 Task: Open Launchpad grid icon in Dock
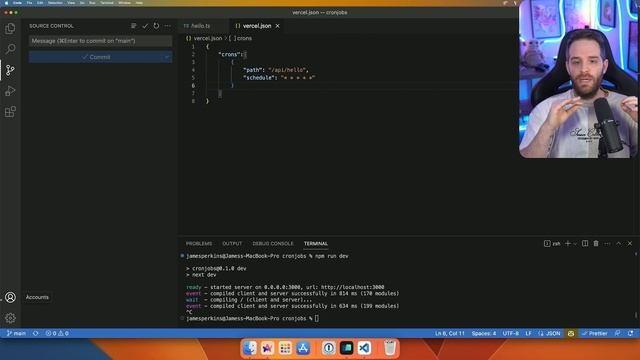(285, 348)
